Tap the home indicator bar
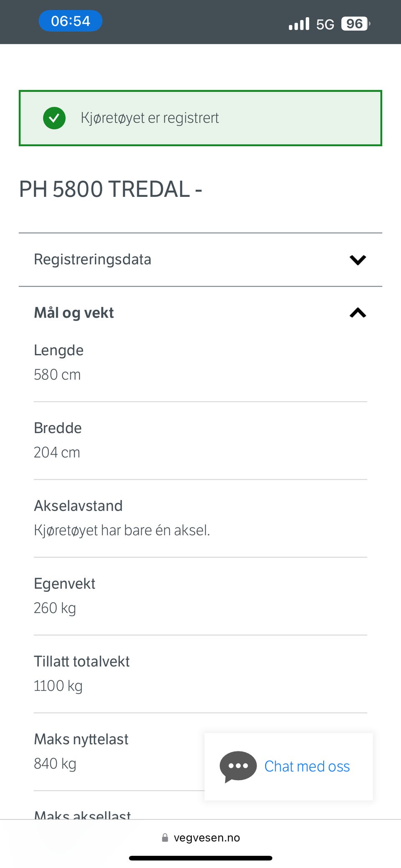Image resolution: width=401 pixels, height=868 pixels. pos(200,858)
